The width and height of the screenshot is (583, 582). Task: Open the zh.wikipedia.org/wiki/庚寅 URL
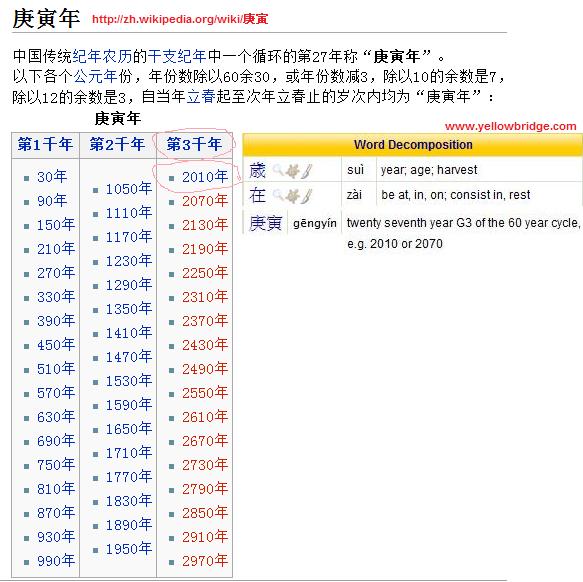(180, 19)
